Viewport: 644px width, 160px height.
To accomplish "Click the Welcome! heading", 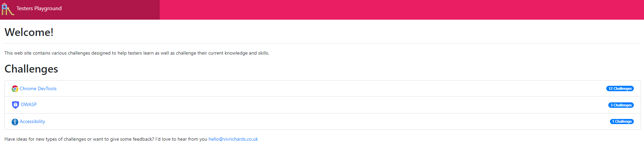I will click(x=29, y=32).
